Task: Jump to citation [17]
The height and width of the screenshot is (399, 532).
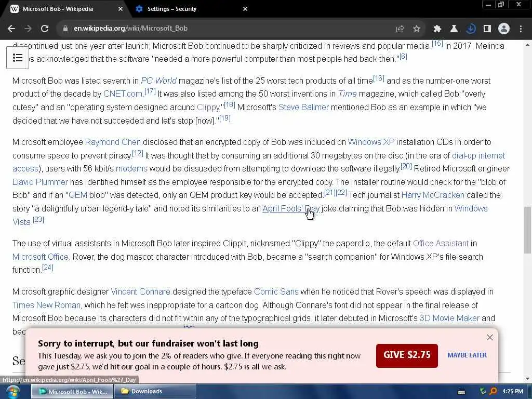Action: pyautogui.click(x=150, y=91)
